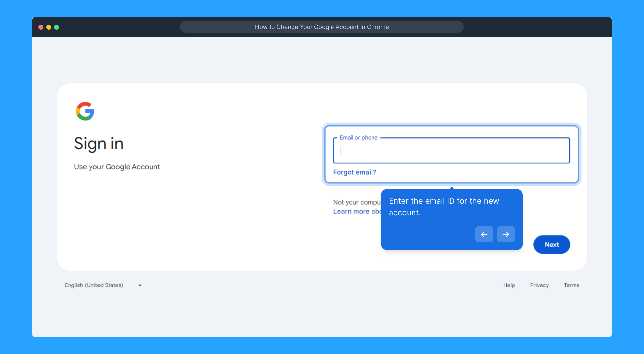Viewport: 644px width, 354px height.
Task: Open English (United States) language selector
Action: click(94, 285)
